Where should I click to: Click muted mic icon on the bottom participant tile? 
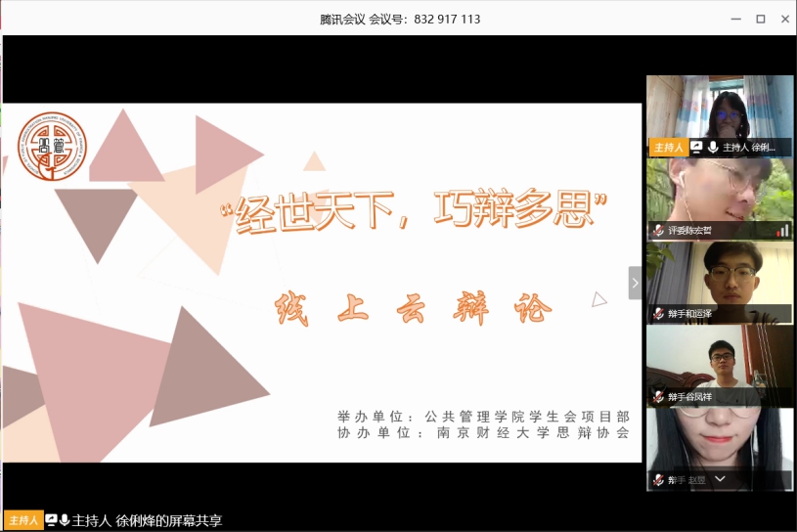(x=659, y=480)
